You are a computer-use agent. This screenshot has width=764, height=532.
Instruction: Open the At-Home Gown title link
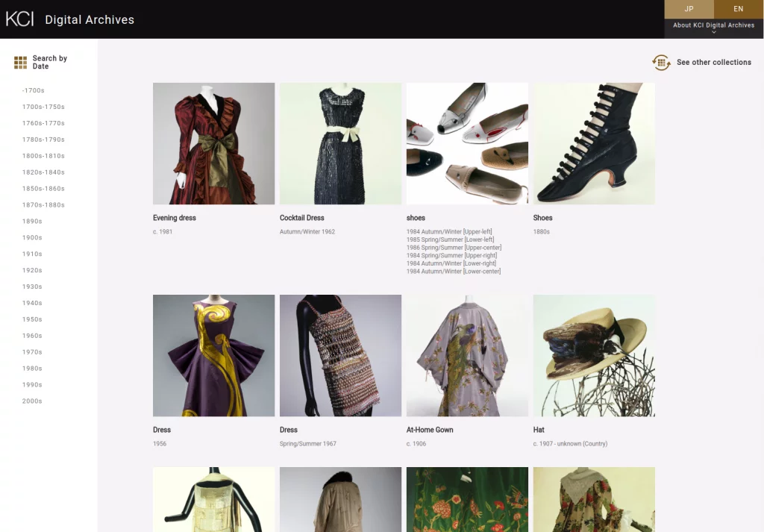point(430,430)
